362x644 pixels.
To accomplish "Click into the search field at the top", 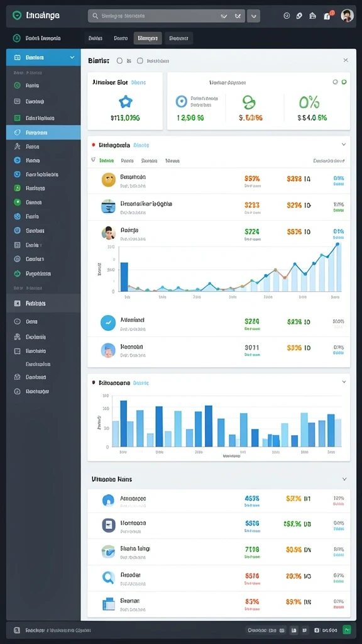I will point(154,16).
